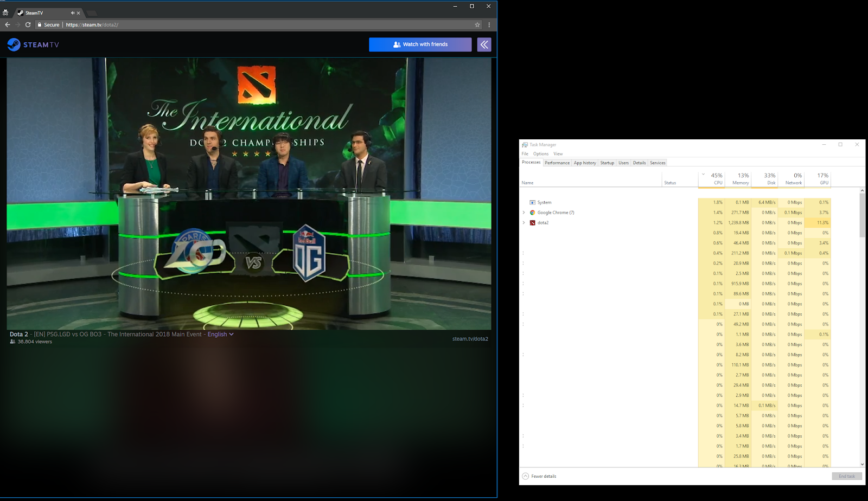Click dota2 memory value 1,239.8 MB
Image resolution: width=868 pixels, height=501 pixels.
click(738, 223)
